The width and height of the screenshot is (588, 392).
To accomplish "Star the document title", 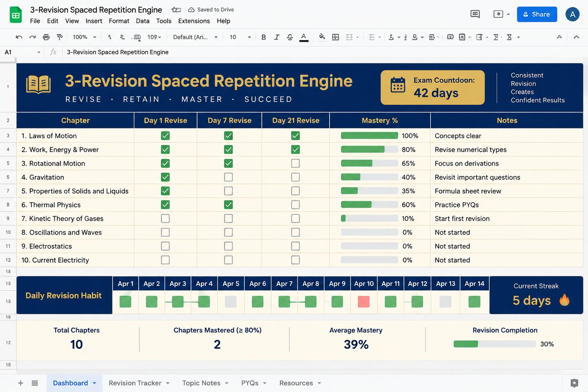I will coord(176,10).
